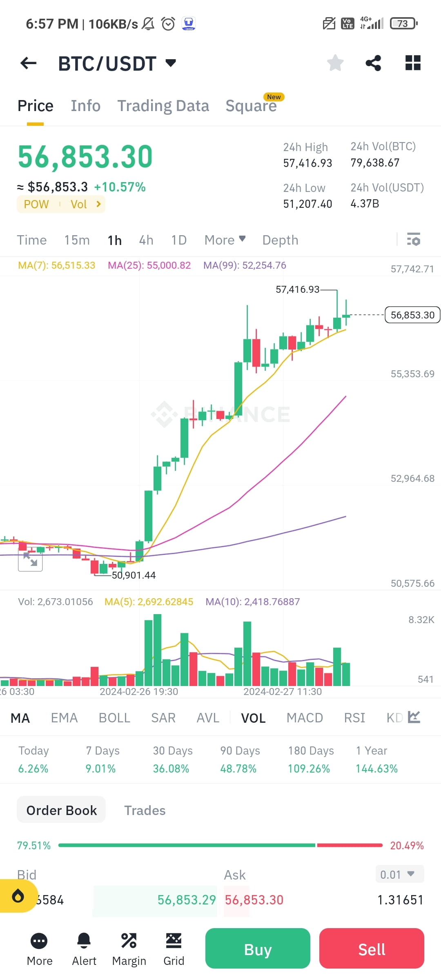Image resolution: width=441 pixels, height=980 pixels.
Task: Switch to Trades view from Order Book
Action: coord(145,810)
